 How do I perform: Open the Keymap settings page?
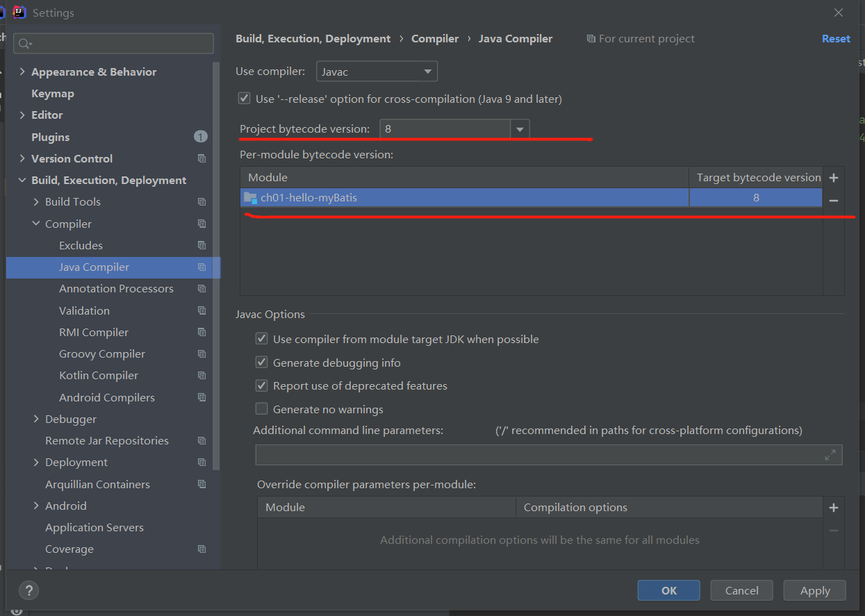tap(53, 93)
